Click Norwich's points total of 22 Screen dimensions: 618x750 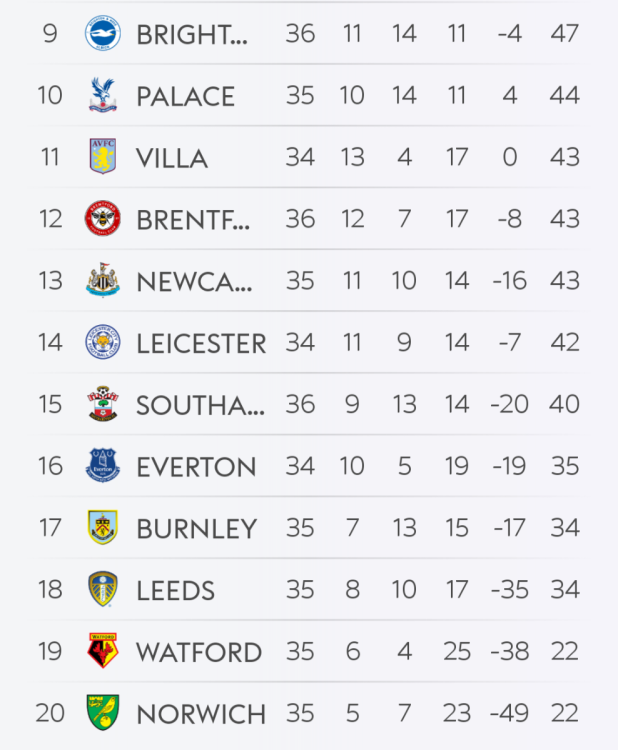click(564, 714)
